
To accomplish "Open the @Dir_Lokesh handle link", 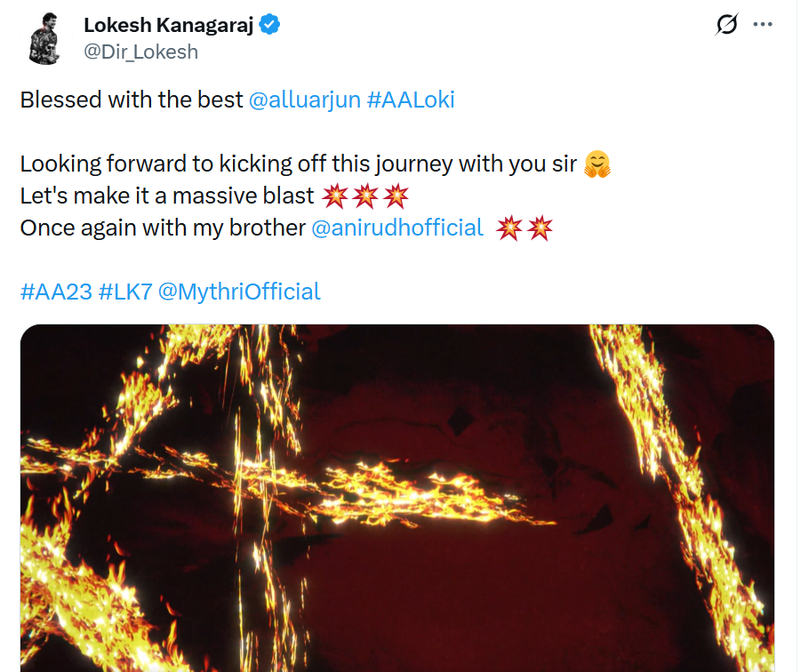I will pyautogui.click(x=140, y=52).
